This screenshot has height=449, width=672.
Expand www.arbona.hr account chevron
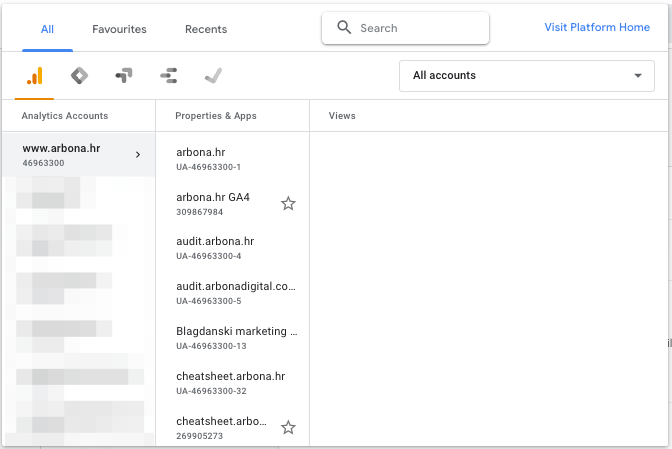pos(138,155)
